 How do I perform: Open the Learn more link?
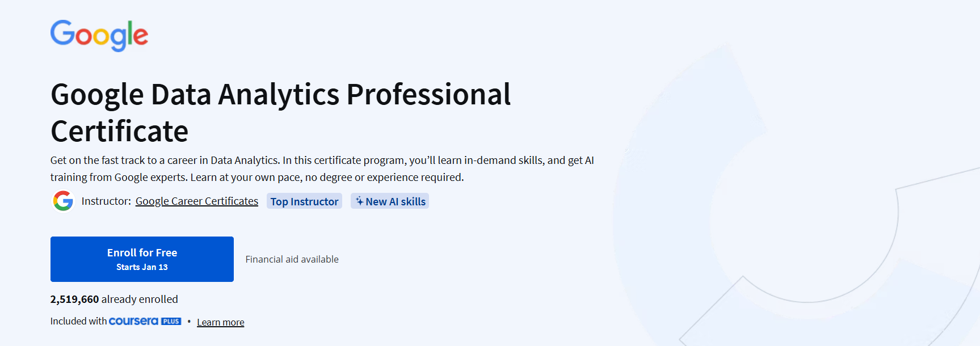(x=220, y=322)
